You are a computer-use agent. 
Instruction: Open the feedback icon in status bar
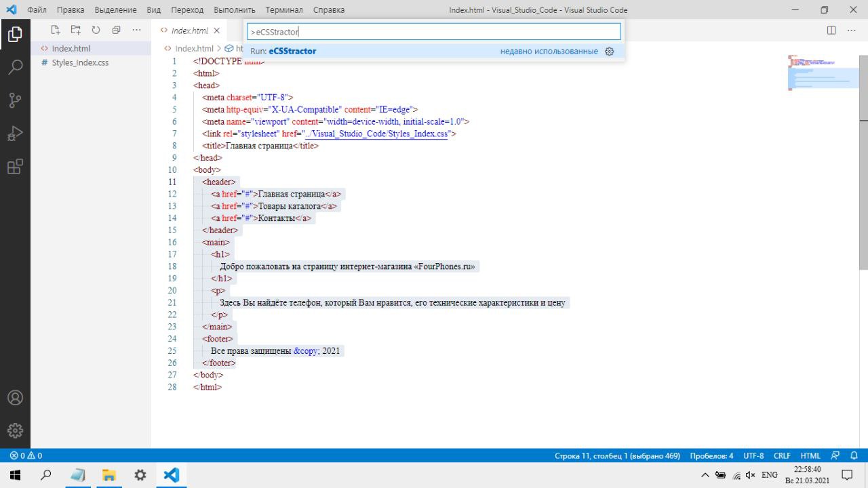coord(835,455)
